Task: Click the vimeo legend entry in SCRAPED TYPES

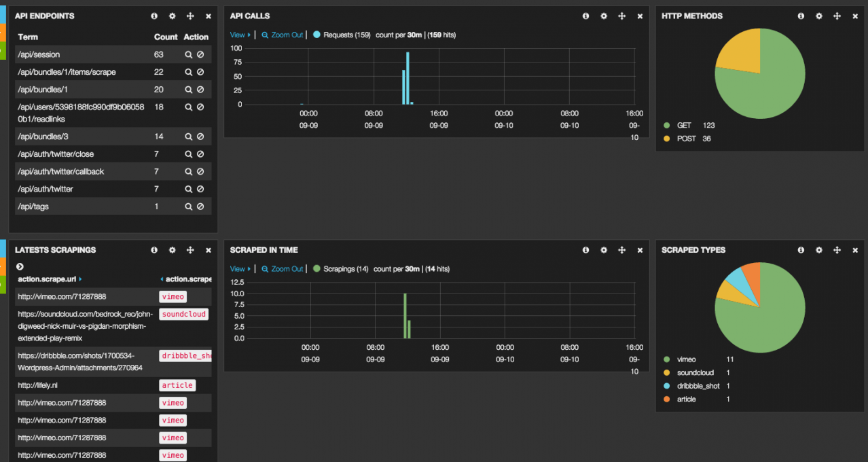Action: 698,359
